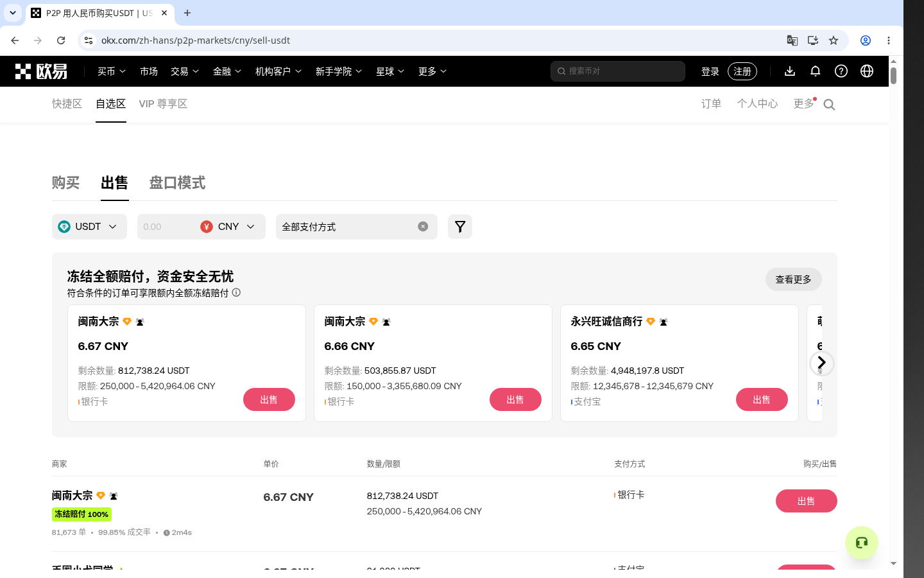Open the download app icon

point(790,71)
